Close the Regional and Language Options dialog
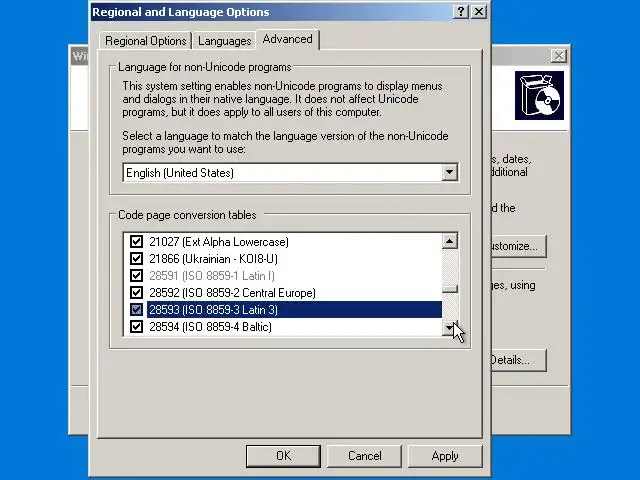640x480 pixels. (x=478, y=12)
